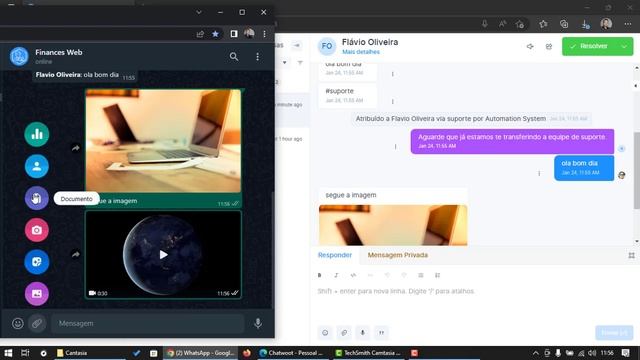
Task: Open Mais detalhes link
Action: point(361,52)
